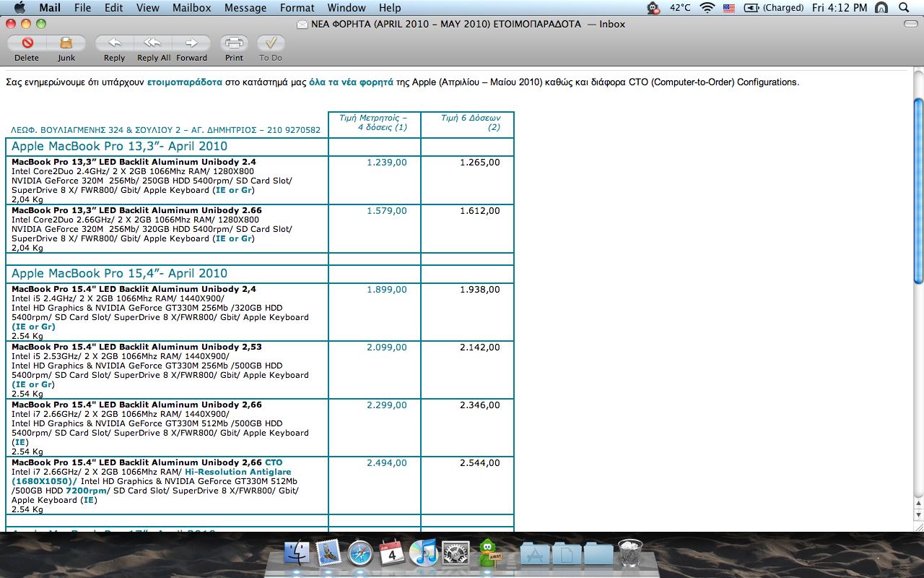Click price cell 1.938,00
This screenshot has width=924, height=578.
(480, 289)
